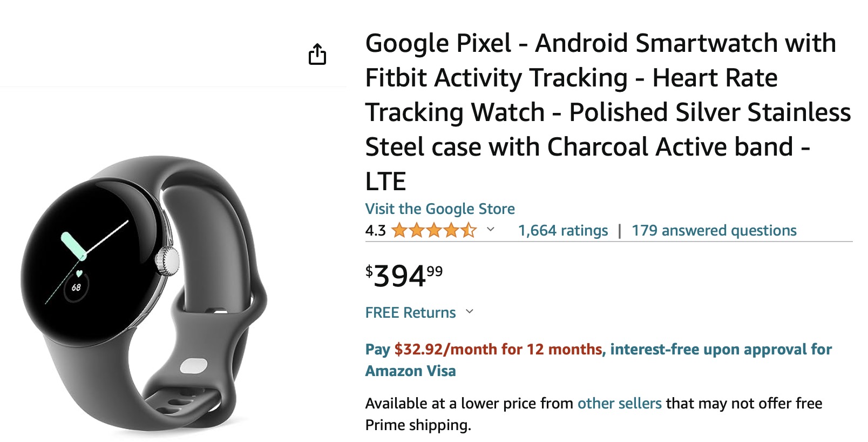Screen dimensions: 868x442
Task: Click the mint green watch hand
Action: tap(73, 246)
